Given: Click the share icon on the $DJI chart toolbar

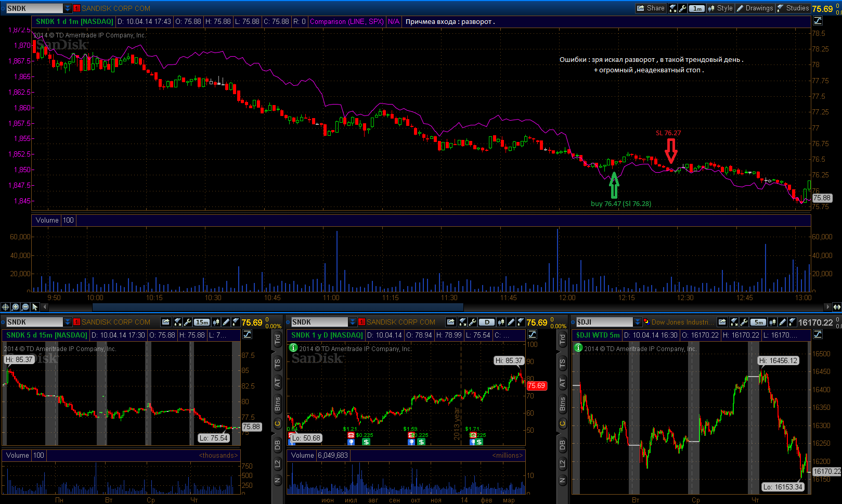Looking at the screenshot, I should pos(722,322).
